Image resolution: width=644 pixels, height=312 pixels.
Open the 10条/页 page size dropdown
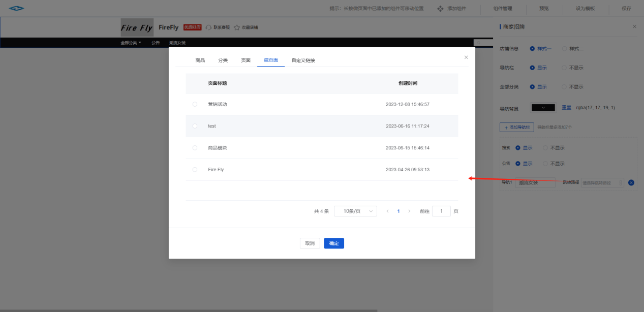tap(355, 211)
